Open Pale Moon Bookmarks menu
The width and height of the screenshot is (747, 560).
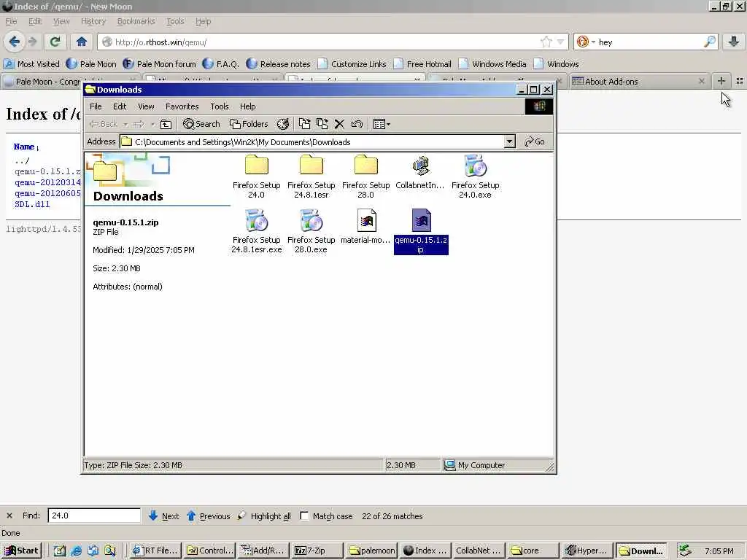tap(136, 21)
